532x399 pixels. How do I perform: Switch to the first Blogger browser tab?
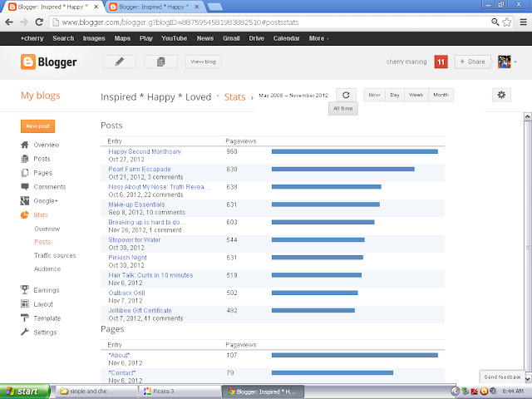pos(52,7)
